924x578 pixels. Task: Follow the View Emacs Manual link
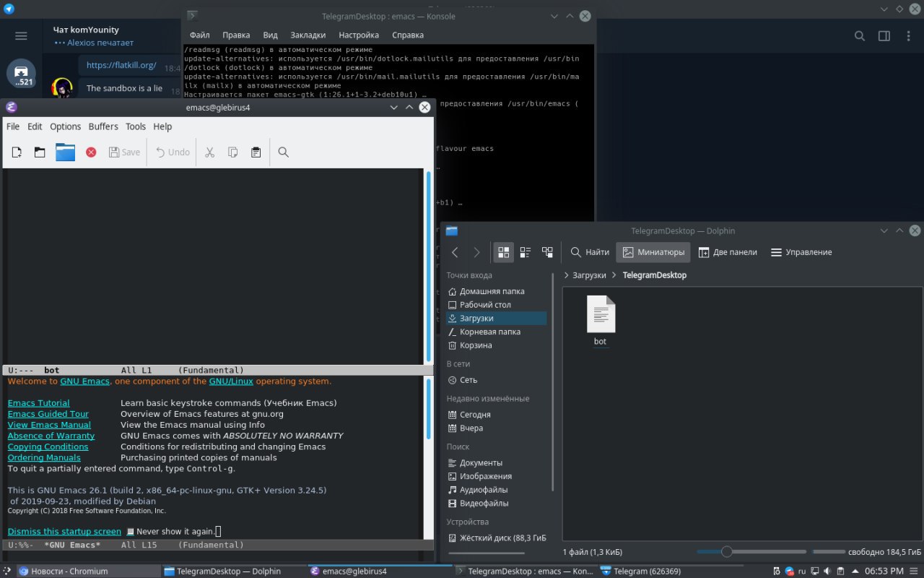tap(49, 425)
